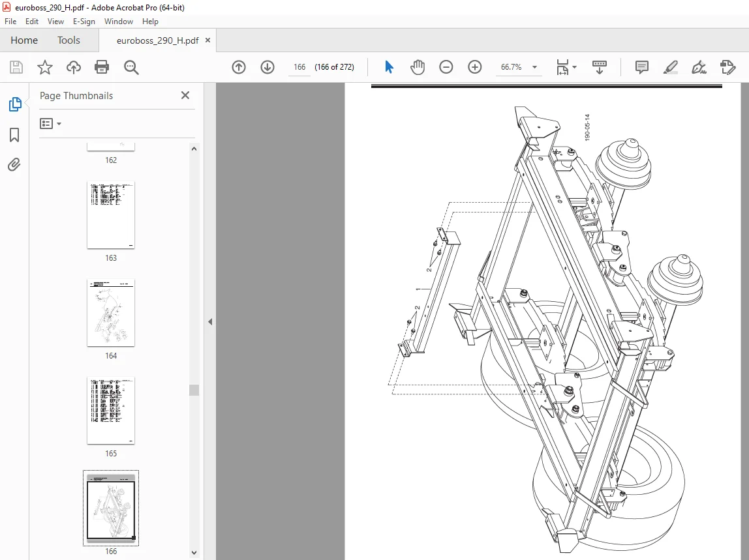Click the scrolling mode icon

pyautogui.click(x=599, y=67)
